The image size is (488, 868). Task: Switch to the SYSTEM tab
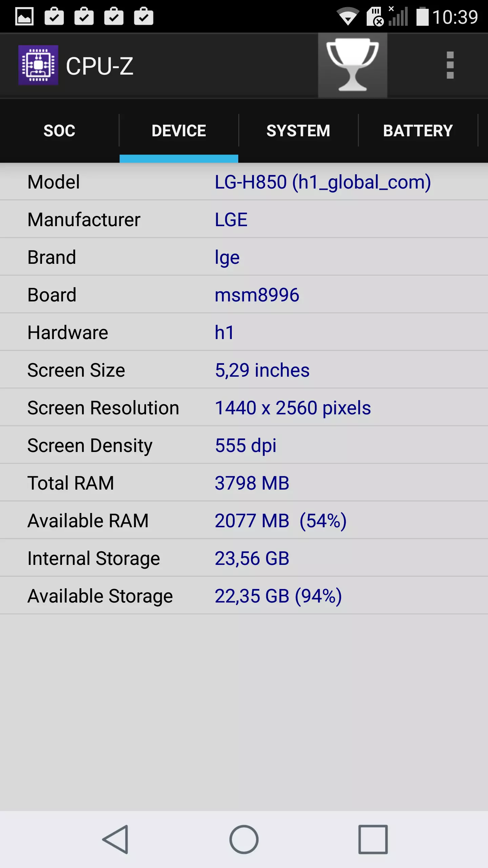pos(298,131)
